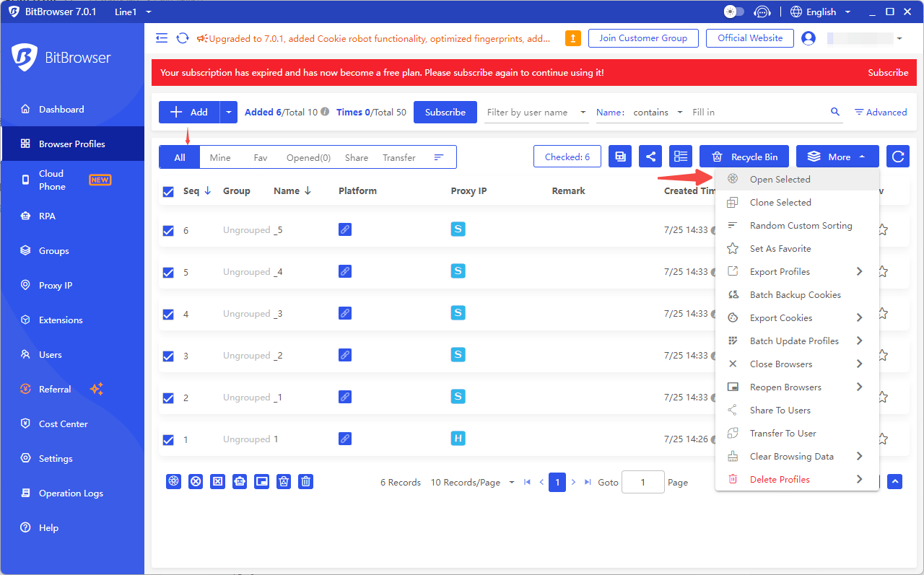Click the blue refresh list icon
Viewport: 924px width, 575px height.
click(x=897, y=157)
